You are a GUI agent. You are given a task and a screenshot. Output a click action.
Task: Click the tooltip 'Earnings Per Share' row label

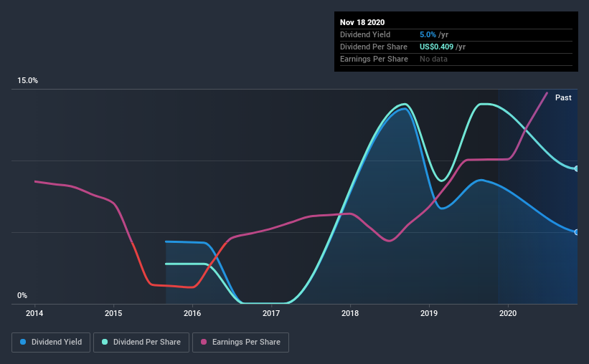pyautogui.click(x=374, y=59)
